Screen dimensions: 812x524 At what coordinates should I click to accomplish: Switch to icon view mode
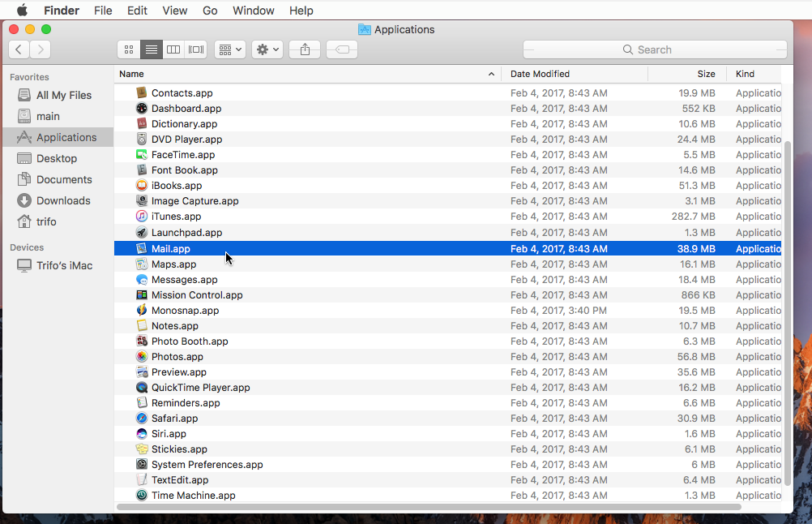coord(128,49)
